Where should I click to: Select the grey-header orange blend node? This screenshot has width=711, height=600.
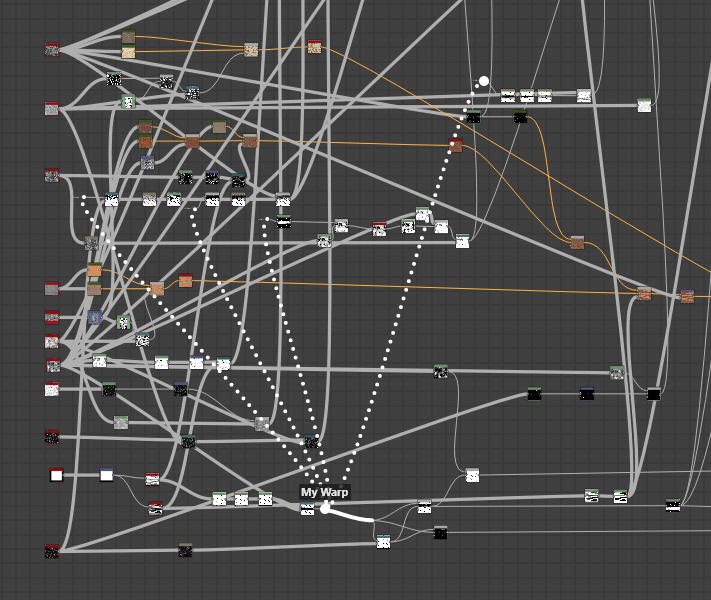click(157, 289)
